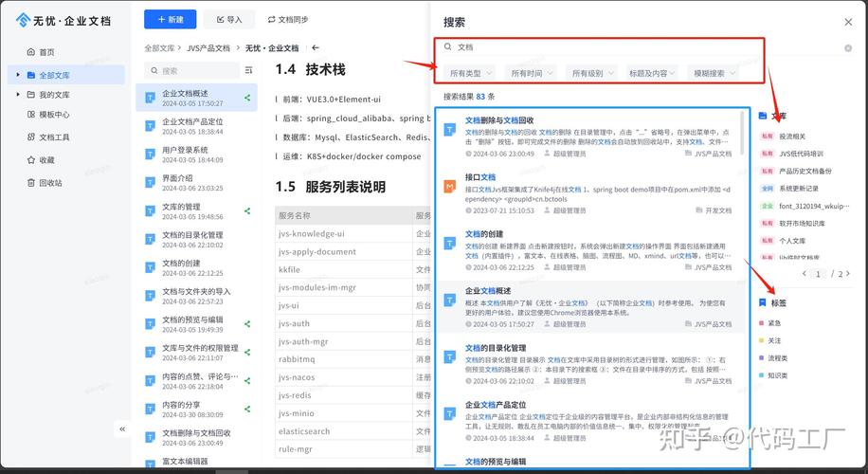
Task: Collapse the sidebar with double-chevron icon
Action: coord(122,429)
